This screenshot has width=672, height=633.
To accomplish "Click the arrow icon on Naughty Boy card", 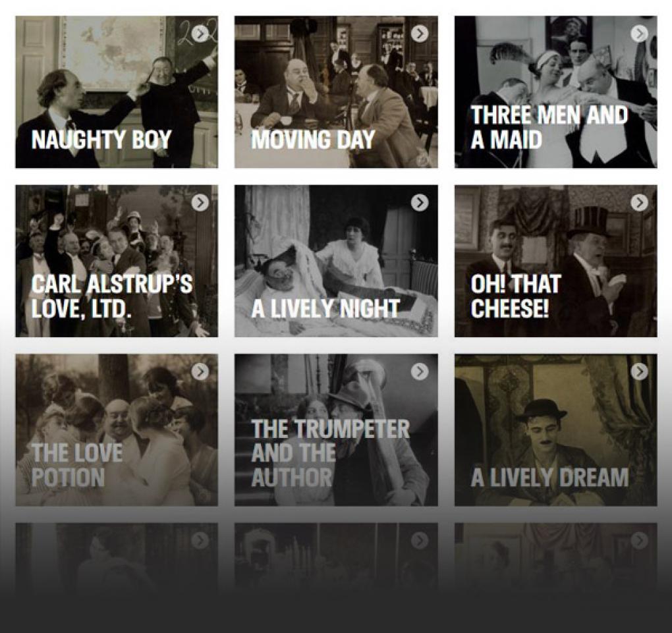I will coord(200,34).
